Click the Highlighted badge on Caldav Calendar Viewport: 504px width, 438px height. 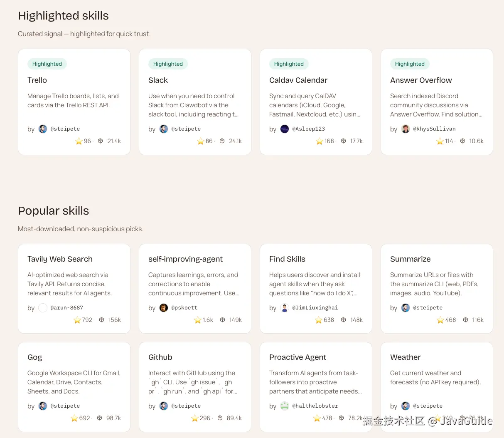289,64
